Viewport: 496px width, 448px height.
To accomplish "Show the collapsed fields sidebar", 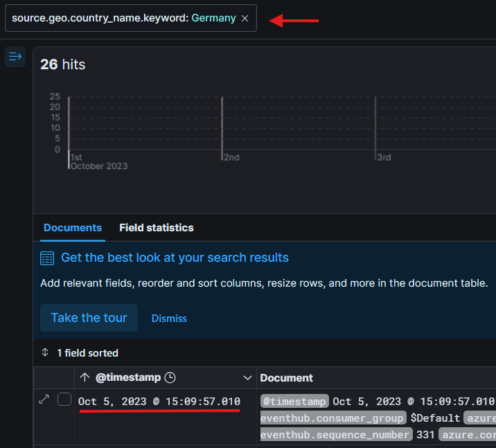I will point(15,56).
